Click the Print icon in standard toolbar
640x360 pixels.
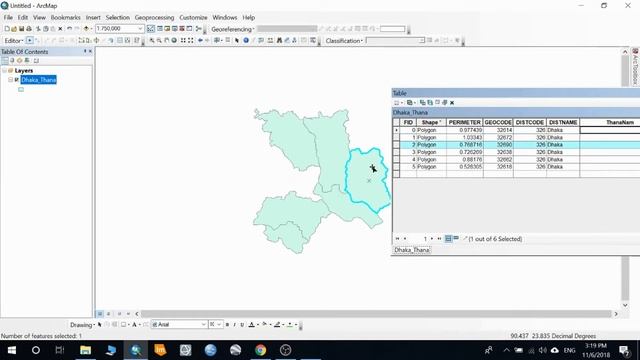click(29, 29)
